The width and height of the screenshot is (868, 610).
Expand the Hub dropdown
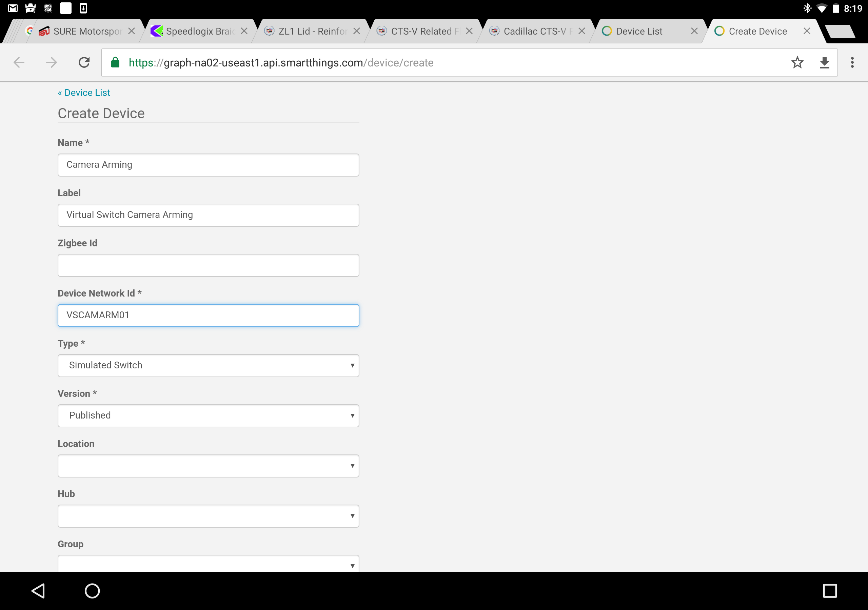tap(208, 516)
